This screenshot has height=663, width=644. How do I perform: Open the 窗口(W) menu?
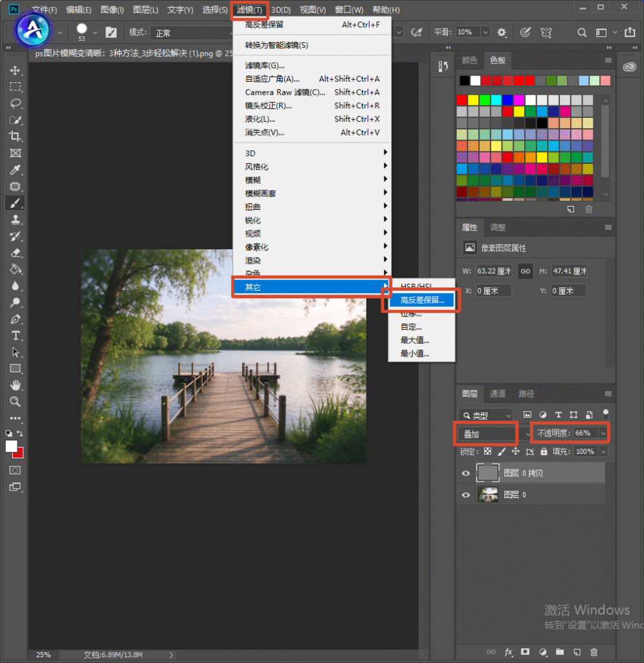(349, 10)
